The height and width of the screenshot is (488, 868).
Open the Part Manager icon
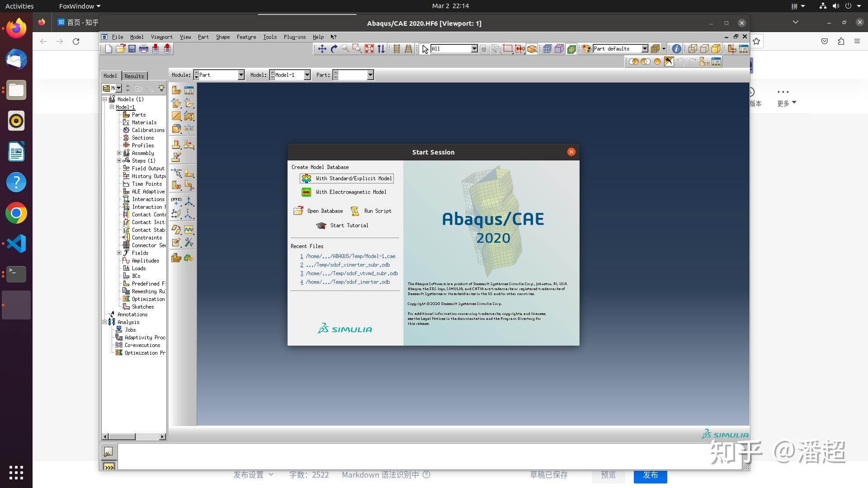(x=189, y=89)
